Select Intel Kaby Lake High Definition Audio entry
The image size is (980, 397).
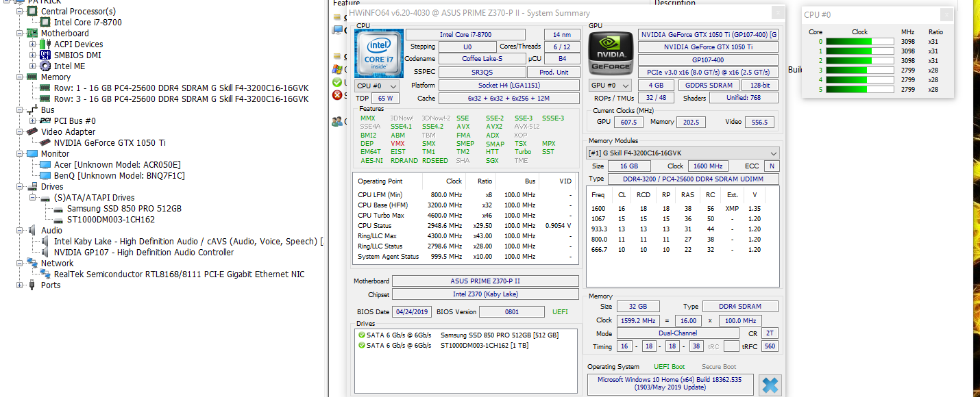pyautogui.click(x=188, y=241)
